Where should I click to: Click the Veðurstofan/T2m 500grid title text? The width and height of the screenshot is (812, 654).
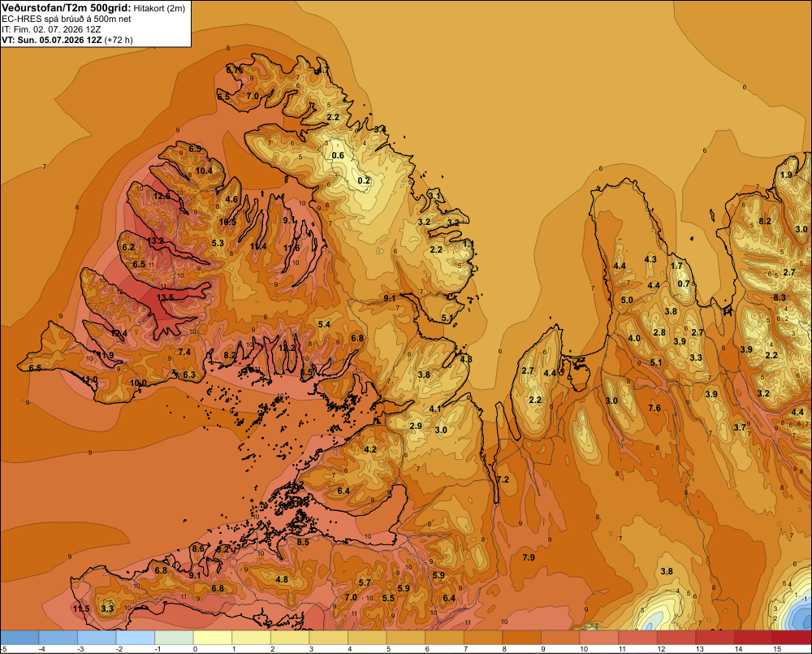coord(67,7)
